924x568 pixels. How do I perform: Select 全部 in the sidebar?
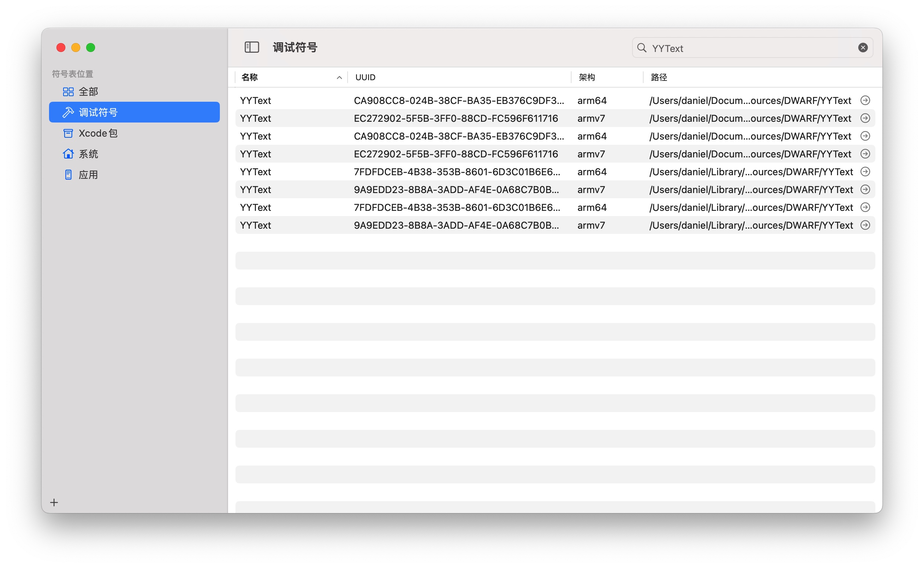pyautogui.click(x=88, y=92)
